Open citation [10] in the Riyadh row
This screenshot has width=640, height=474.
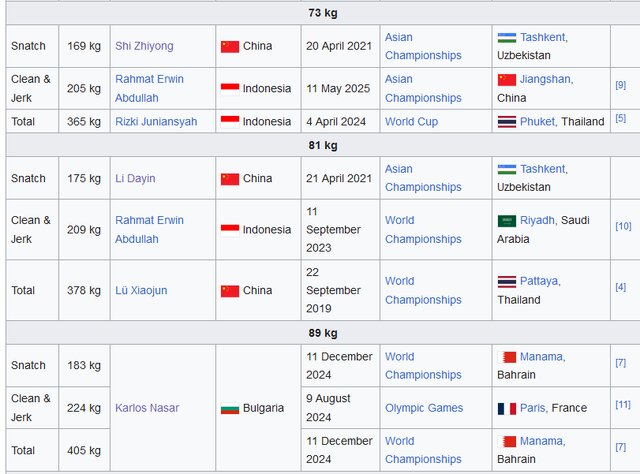[622, 226]
